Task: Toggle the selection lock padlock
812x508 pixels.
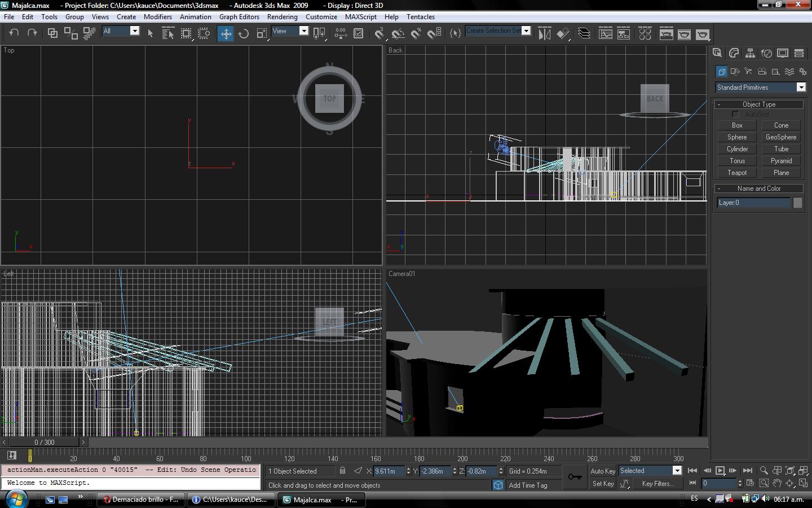Action: pos(342,471)
